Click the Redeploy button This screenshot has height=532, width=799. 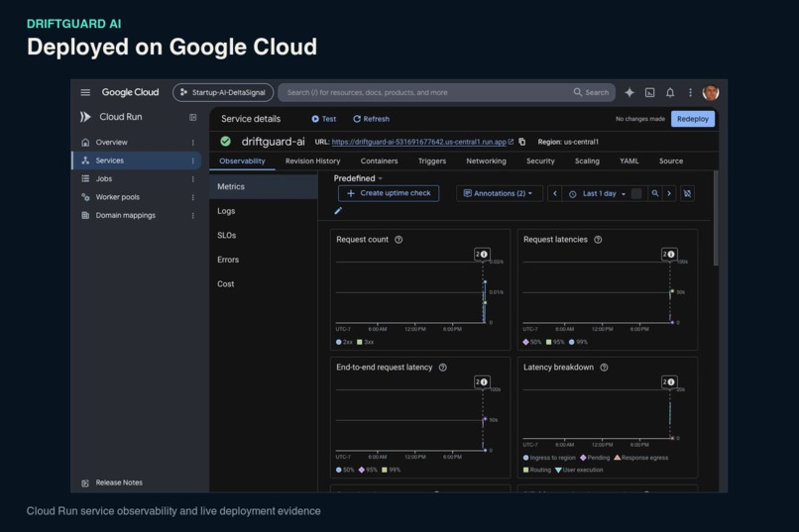tap(693, 119)
